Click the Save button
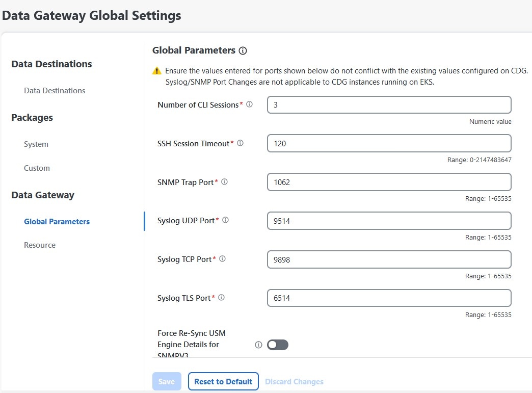The height and width of the screenshot is (393, 532). click(167, 381)
